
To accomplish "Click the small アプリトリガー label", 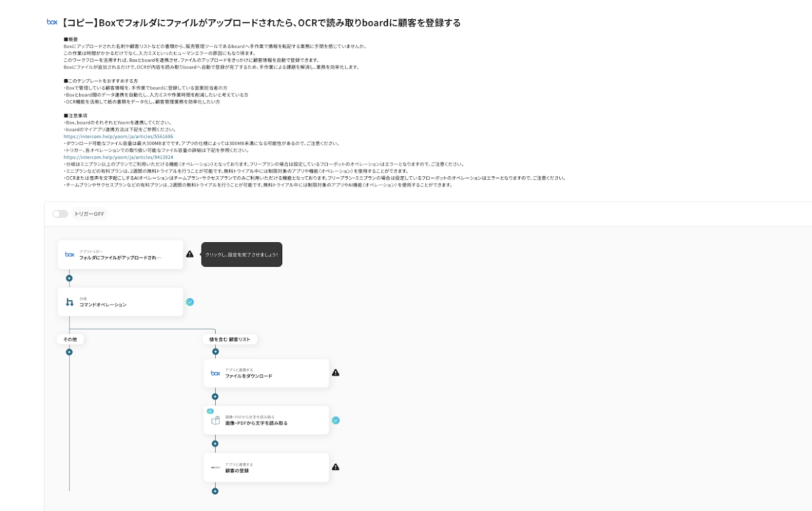I will [91, 251].
